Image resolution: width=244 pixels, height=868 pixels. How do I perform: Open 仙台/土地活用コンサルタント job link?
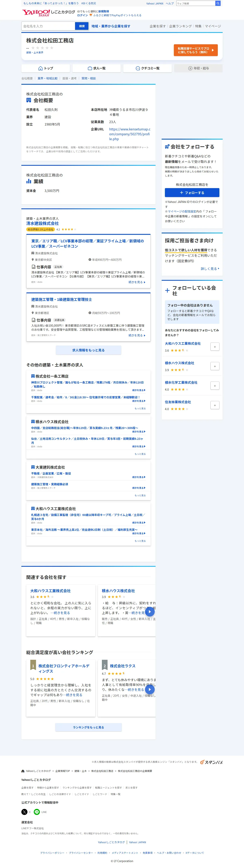pos(87,441)
